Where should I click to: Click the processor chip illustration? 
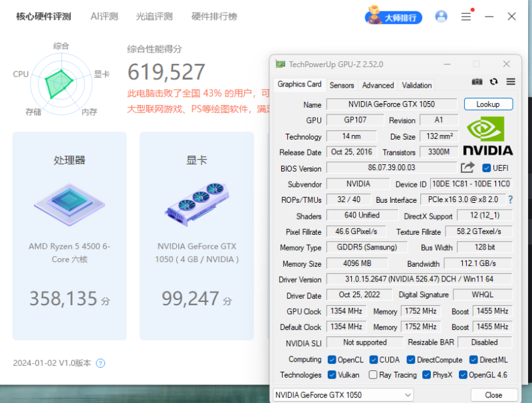coord(70,205)
